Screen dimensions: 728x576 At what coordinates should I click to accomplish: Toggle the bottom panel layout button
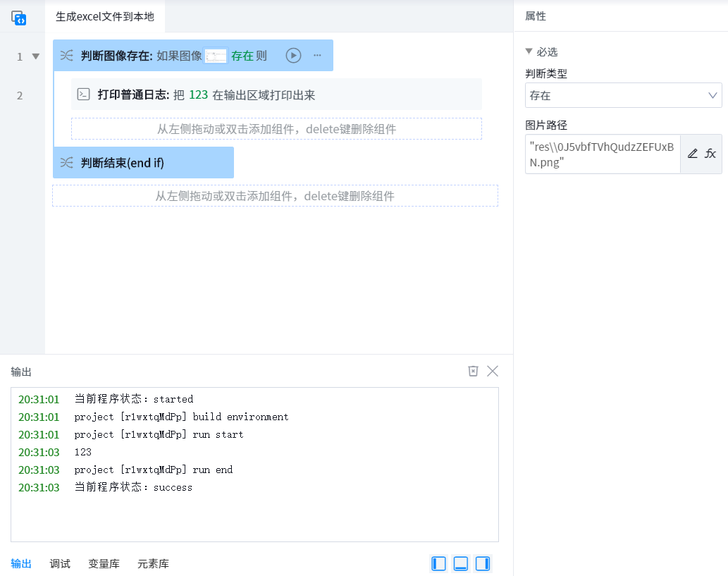tap(461, 563)
